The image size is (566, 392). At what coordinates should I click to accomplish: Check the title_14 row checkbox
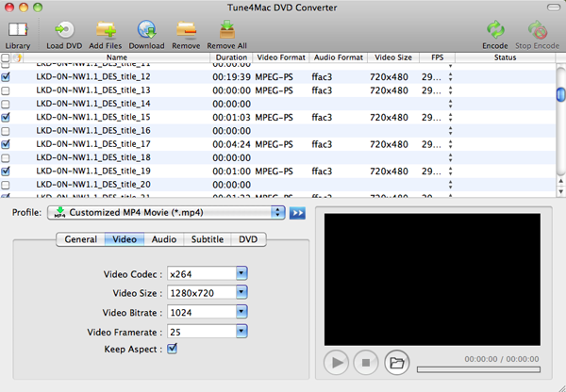coord(6,104)
